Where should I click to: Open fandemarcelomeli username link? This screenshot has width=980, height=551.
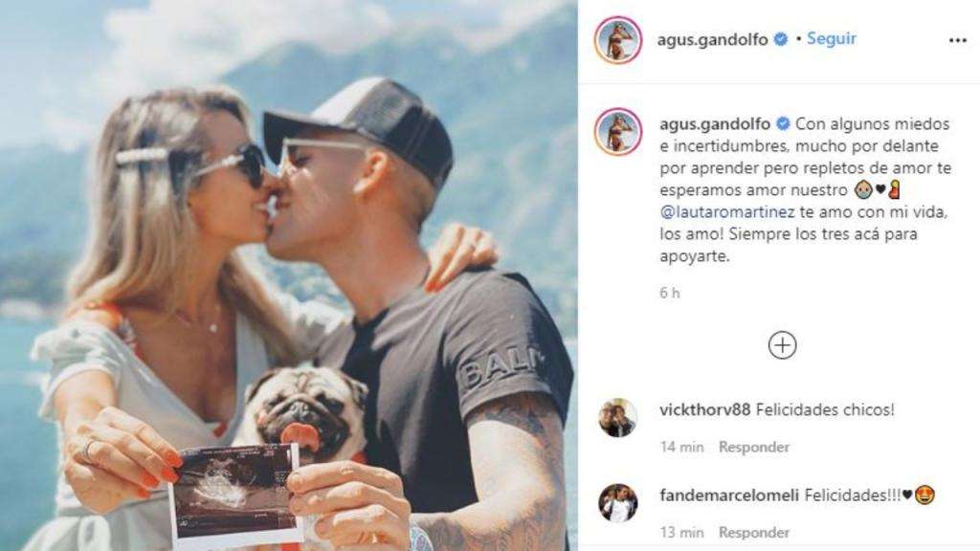729,496
